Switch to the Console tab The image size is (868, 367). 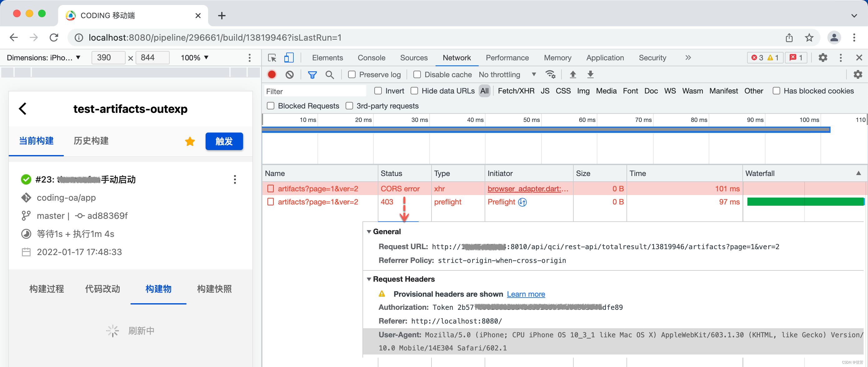(x=371, y=58)
